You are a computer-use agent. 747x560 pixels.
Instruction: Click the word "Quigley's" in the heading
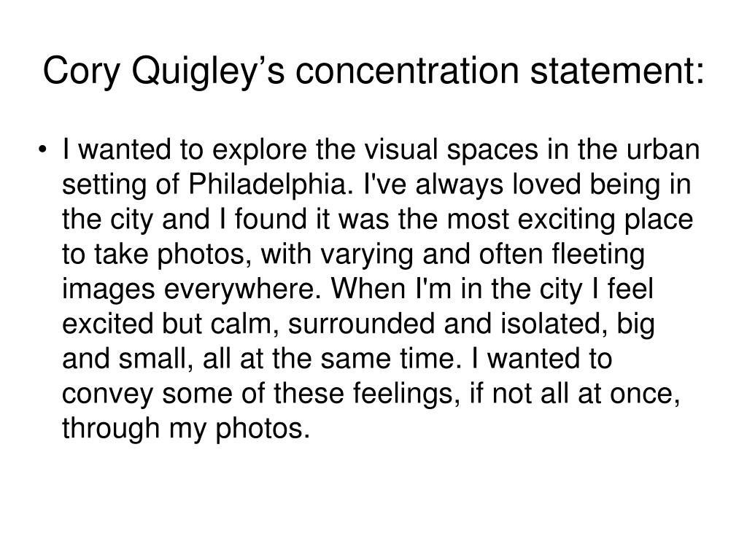tap(208, 71)
